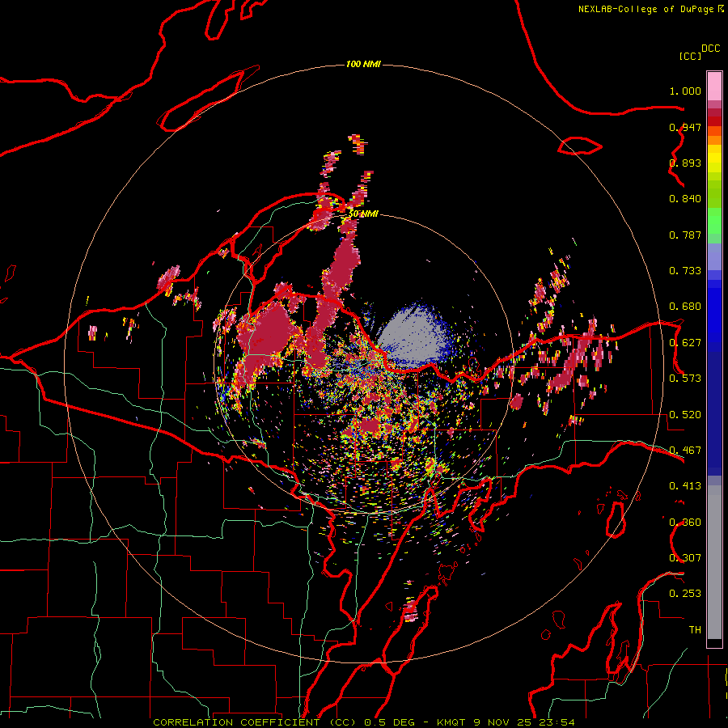Image resolution: width=728 pixels, height=728 pixels.
Task: Click the 0.413 scale value
Action: [685, 486]
